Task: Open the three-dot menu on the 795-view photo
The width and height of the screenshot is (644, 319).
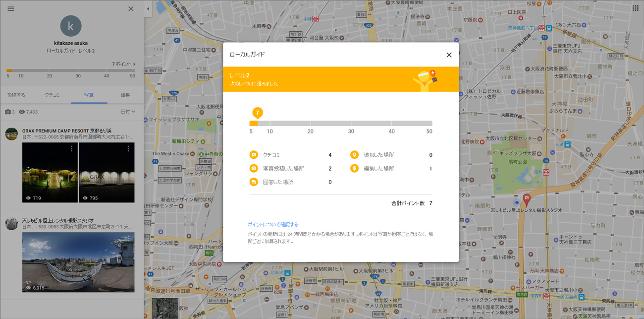Action: point(128,148)
